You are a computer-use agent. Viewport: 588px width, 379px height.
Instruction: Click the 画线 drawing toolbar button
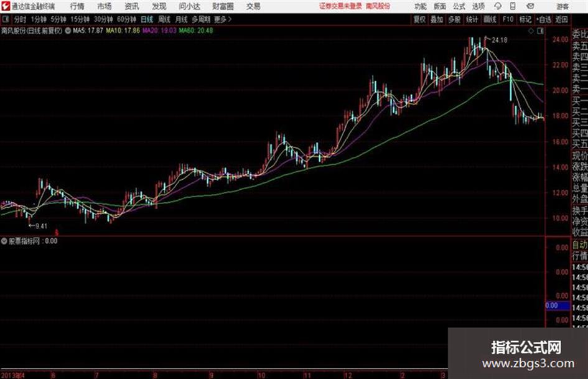[x=490, y=19]
